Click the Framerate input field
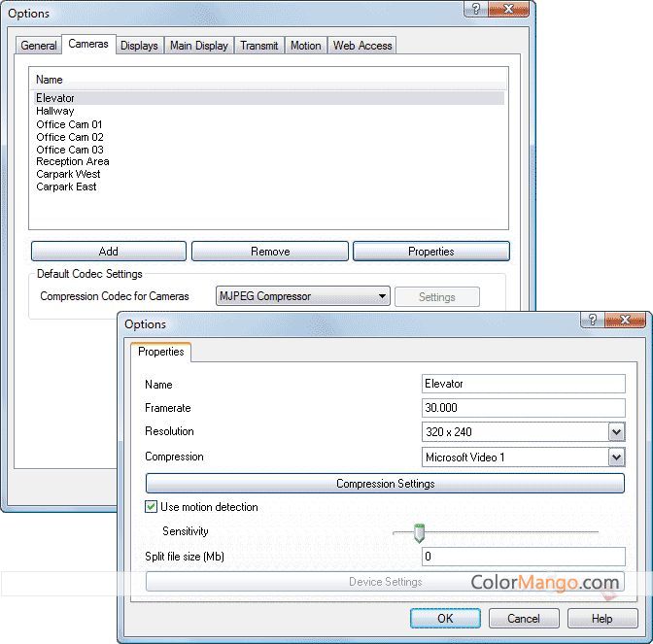Image resolution: width=653 pixels, height=644 pixels. 524,408
